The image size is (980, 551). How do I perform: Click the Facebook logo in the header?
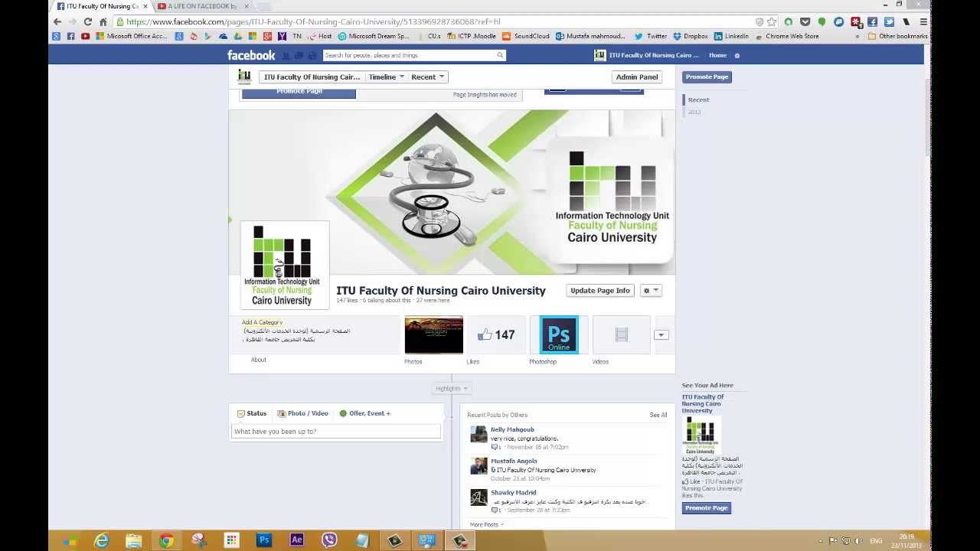[x=251, y=55]
